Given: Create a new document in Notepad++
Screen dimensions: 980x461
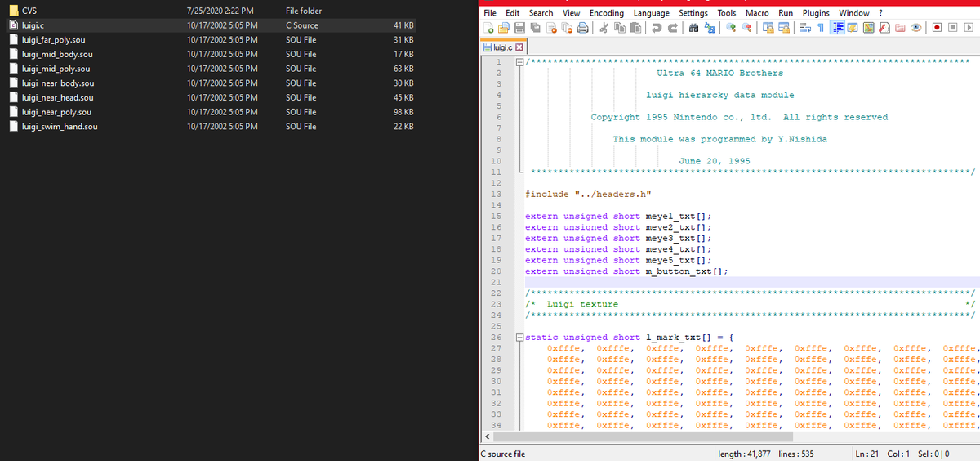Looking at the screenshot, I should (488, 27).
